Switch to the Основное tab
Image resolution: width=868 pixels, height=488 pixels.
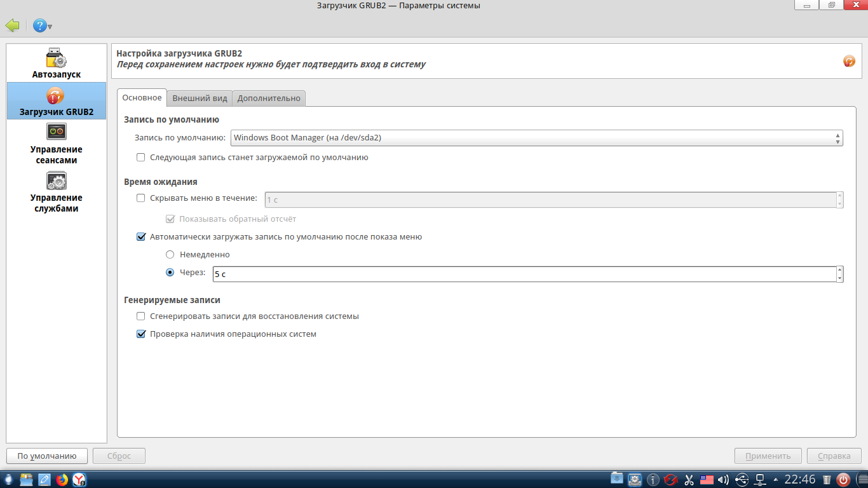(x=142, y=98)
